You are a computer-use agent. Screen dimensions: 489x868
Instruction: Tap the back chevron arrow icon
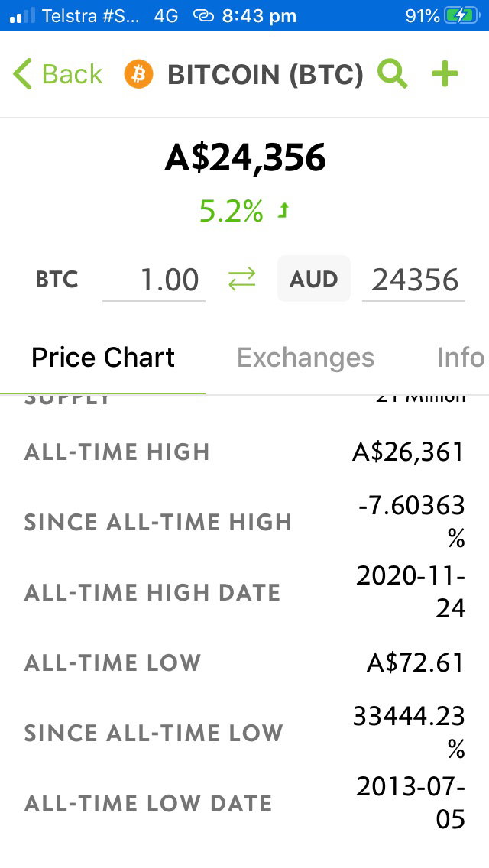click(x=22, y=74)
